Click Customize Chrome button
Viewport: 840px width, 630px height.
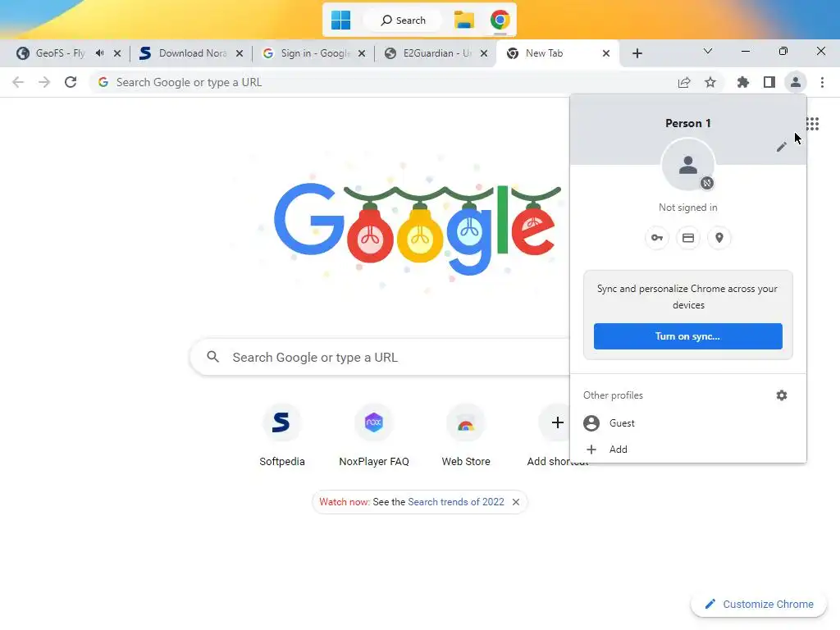[759, 605]
